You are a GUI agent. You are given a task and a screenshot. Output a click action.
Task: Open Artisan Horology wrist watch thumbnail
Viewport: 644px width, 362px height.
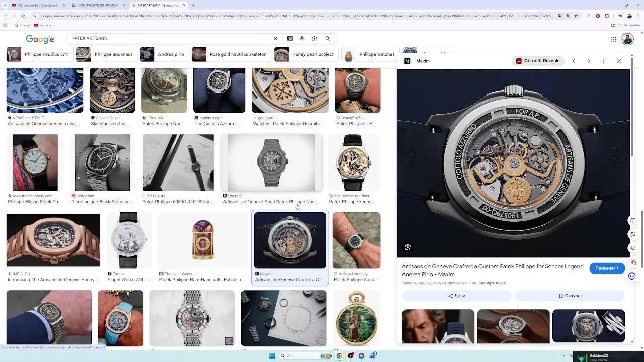(356, 240)
